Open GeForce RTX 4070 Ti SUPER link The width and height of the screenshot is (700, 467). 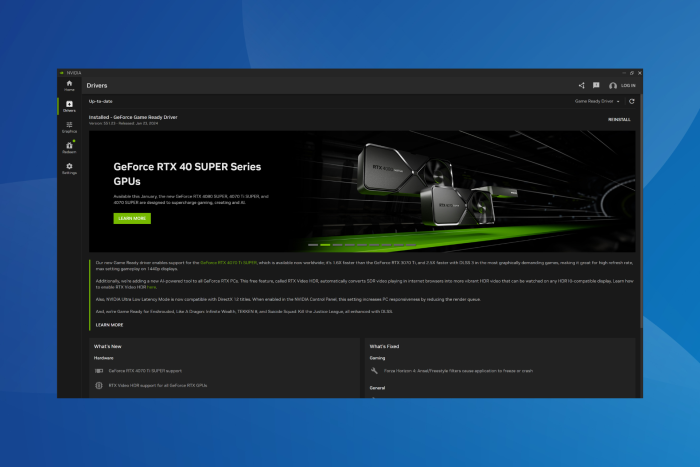pos(229,263)
